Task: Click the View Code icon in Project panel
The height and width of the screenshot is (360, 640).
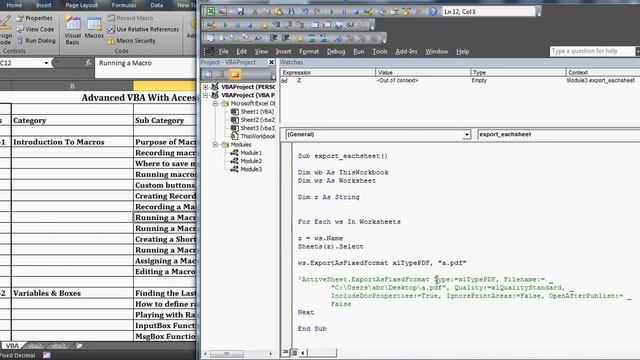Action: [x=208, y=74]
